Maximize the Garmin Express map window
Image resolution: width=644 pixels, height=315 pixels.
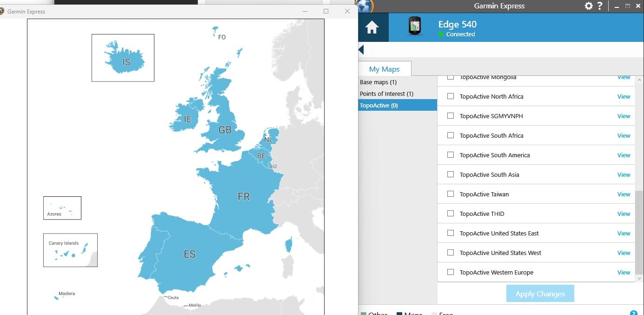326,11
